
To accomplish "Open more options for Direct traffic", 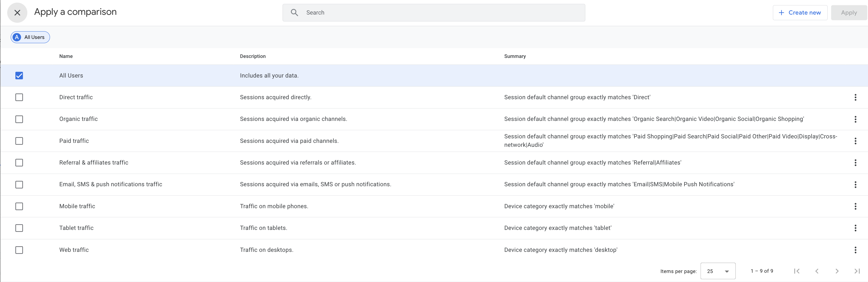I will click(855, 98).
